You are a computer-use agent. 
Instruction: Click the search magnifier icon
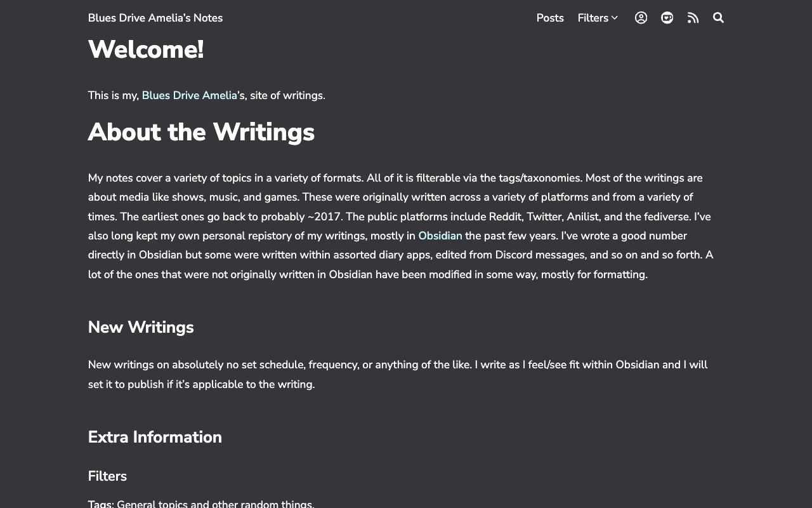718,18
